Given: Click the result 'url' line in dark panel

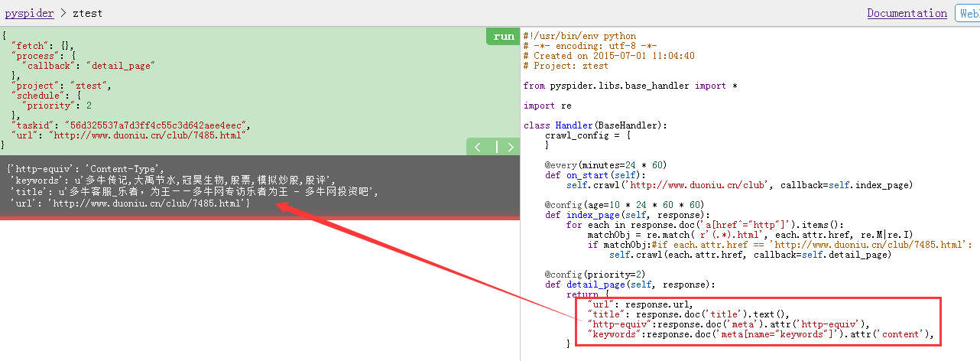Looking at the screenshot, I should (130, 203).
